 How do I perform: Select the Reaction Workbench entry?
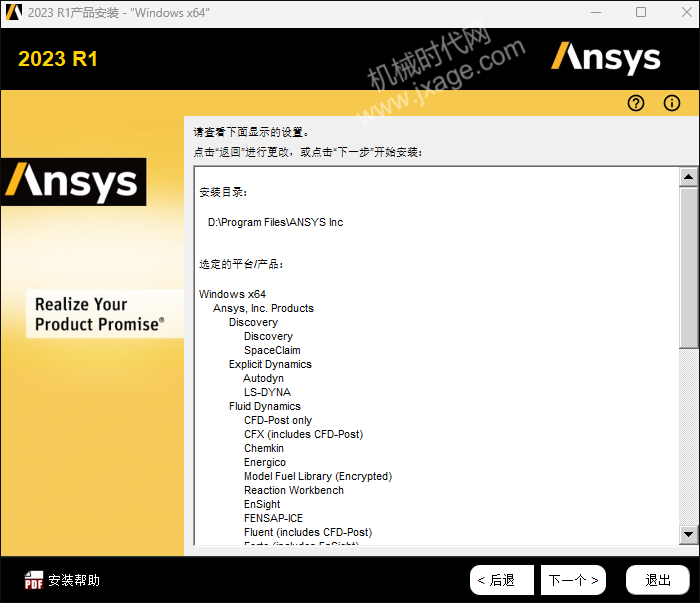(294, 490)
